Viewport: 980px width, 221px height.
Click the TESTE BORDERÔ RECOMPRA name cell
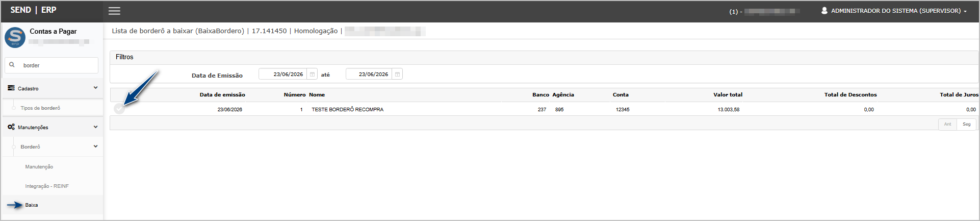[x=348, y=110]
